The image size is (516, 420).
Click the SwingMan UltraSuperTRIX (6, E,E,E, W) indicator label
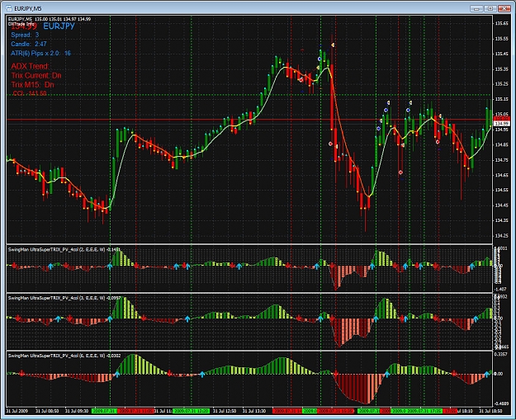point(64,356)
